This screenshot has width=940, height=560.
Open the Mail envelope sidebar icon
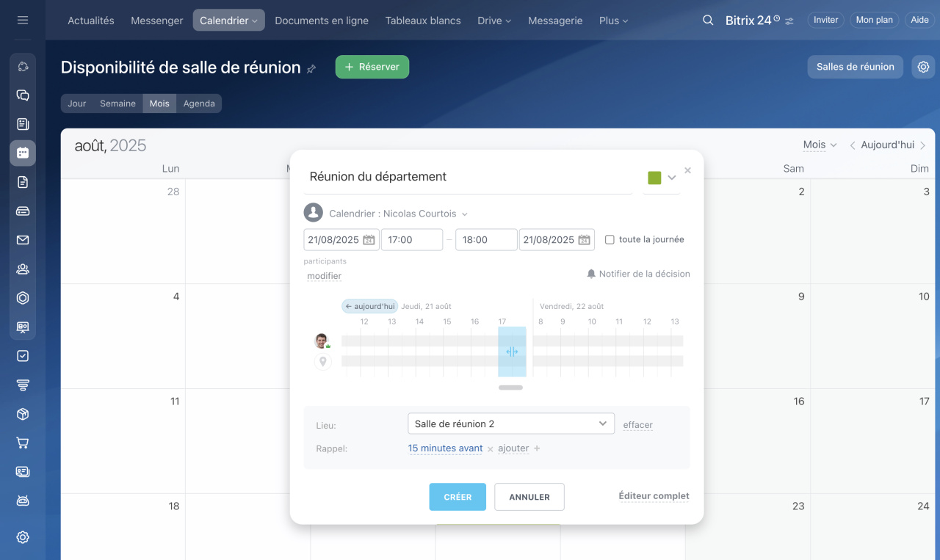pos(23,240)
